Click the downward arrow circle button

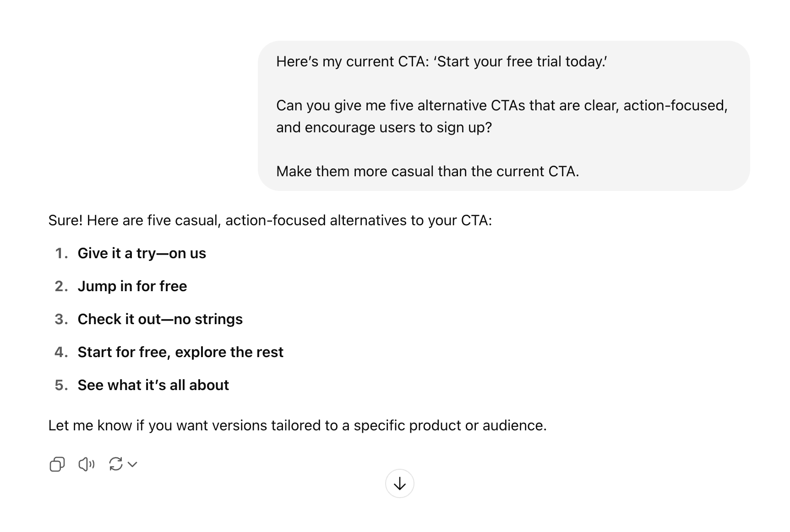[399, 483]
